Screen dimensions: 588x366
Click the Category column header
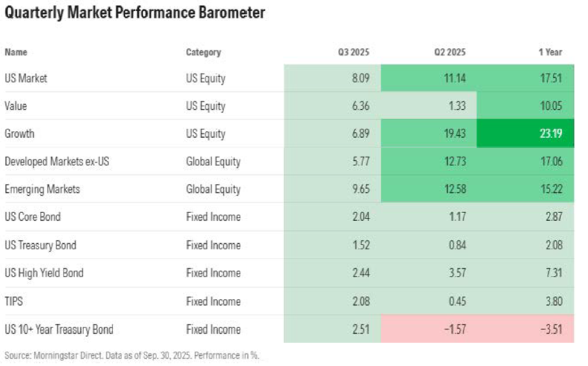point(203,52)
